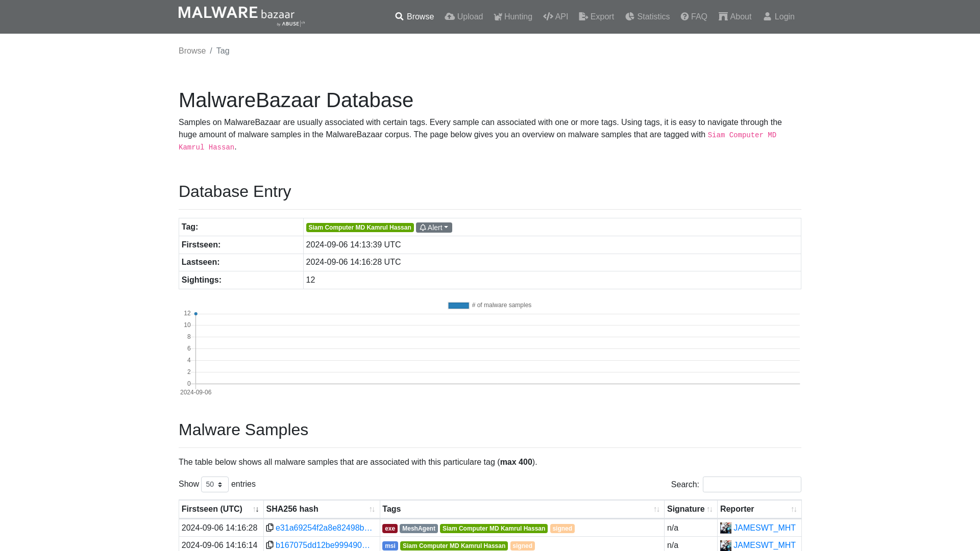Click the msi tag in second row
Screen dimensions: 980x551
(x=390, y=546)
